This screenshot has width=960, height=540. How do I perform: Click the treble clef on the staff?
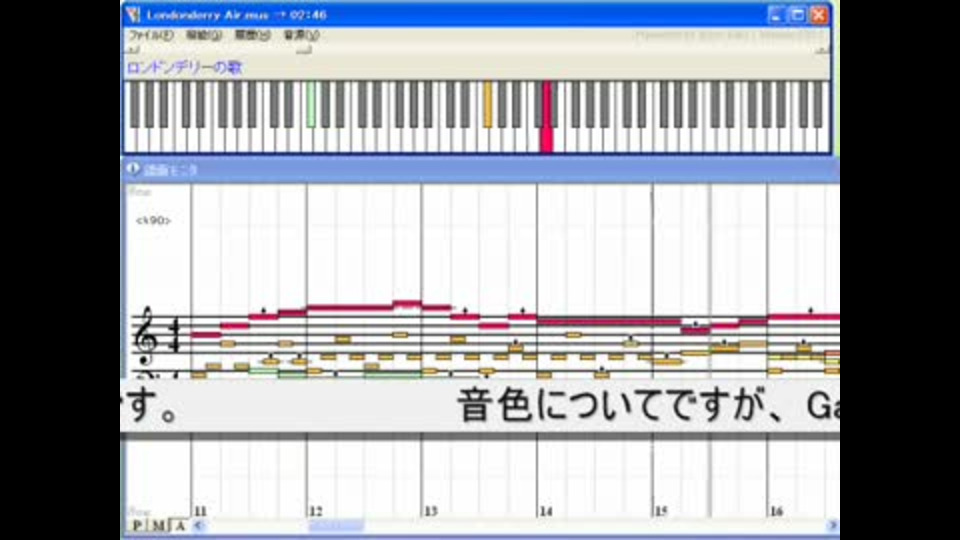tap(146, 336)
